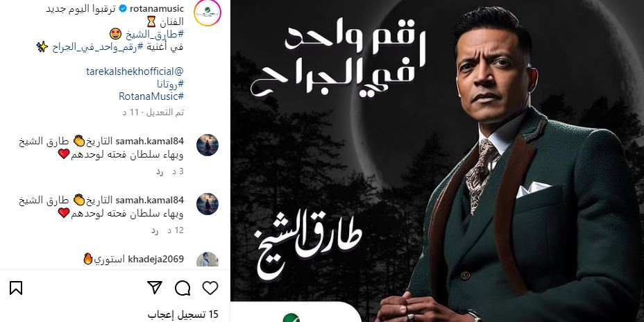644x322 pixels.
Task: Open hashtag #طارق_الشيخ
Action: tap(155, 34)
